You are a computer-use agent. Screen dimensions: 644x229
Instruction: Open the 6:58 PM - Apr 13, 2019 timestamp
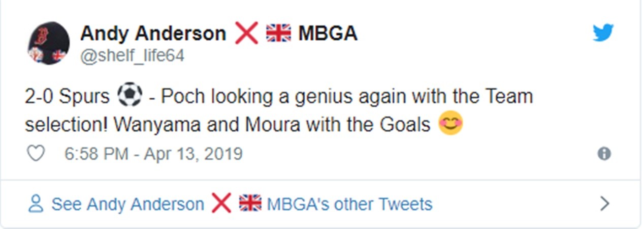tap(153, 154)
